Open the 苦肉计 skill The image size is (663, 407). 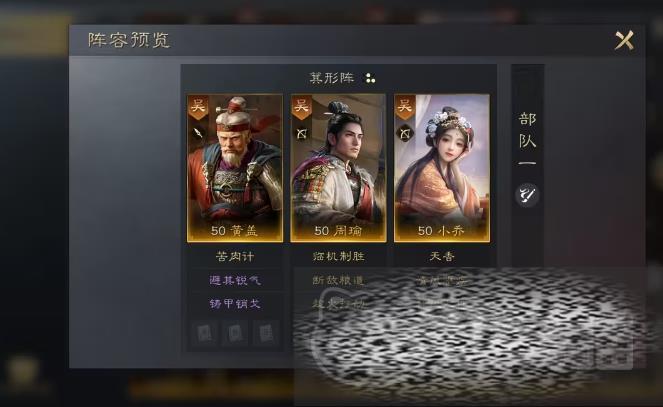pyautogui.click(x=235, y=257)
